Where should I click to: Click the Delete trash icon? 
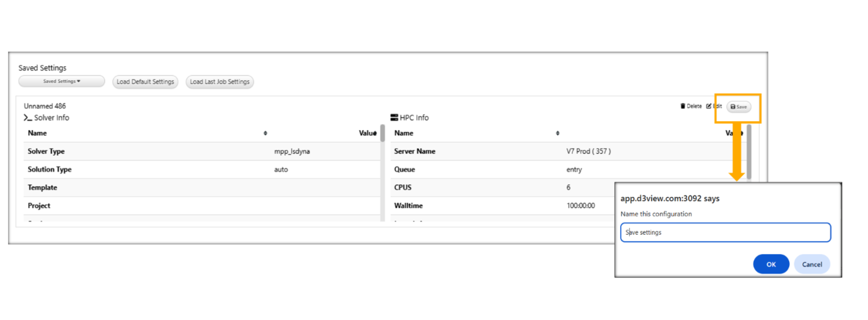pos(683,106)
